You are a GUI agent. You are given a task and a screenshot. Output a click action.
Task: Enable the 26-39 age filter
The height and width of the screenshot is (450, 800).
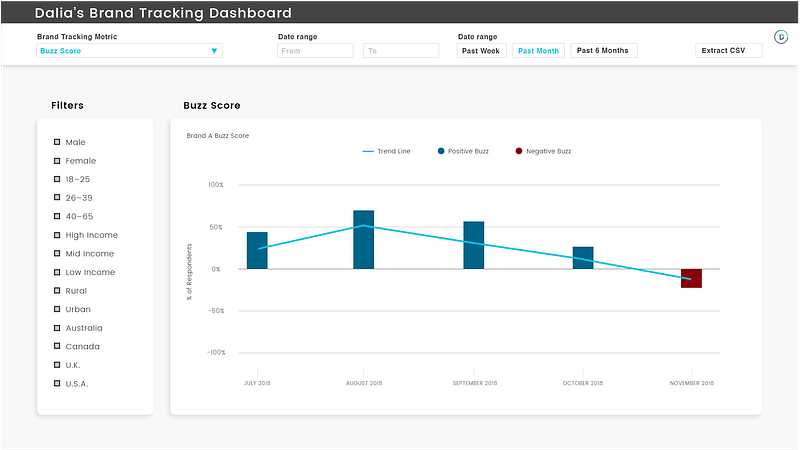(57, 197)
